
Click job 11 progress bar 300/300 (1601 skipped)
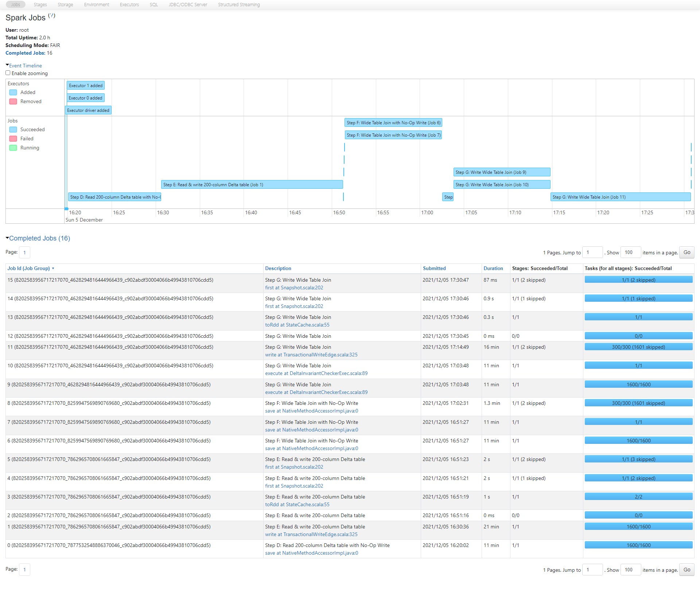tap(638, 347)
